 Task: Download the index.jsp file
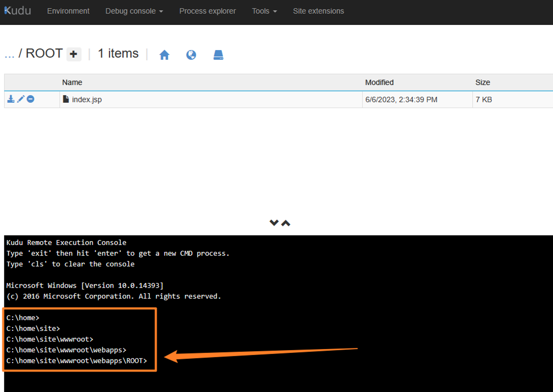pos(11,99)
